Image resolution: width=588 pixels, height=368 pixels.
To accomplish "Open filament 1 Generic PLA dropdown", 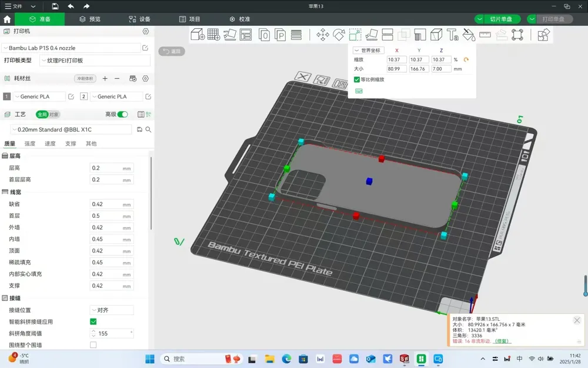I will click(x=39, y=97).
